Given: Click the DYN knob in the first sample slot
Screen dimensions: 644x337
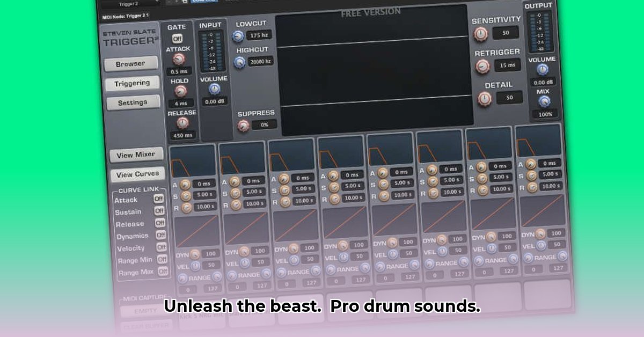Looking at the screenshot, I should pyautogui.click(x=194, y=254).
